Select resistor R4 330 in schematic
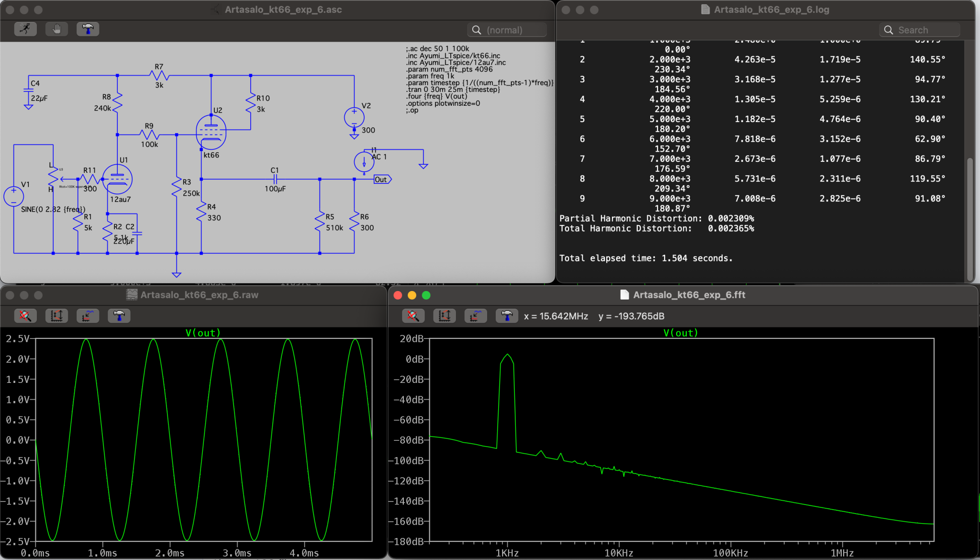The width and height of the screenshot is (980, 560). tap(201, 211)
